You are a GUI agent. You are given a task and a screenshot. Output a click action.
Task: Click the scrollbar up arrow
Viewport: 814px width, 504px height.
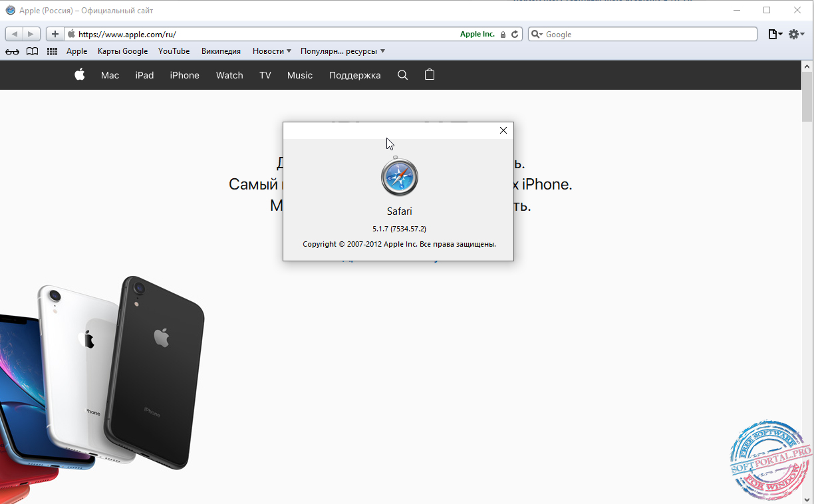coord(807,66)
